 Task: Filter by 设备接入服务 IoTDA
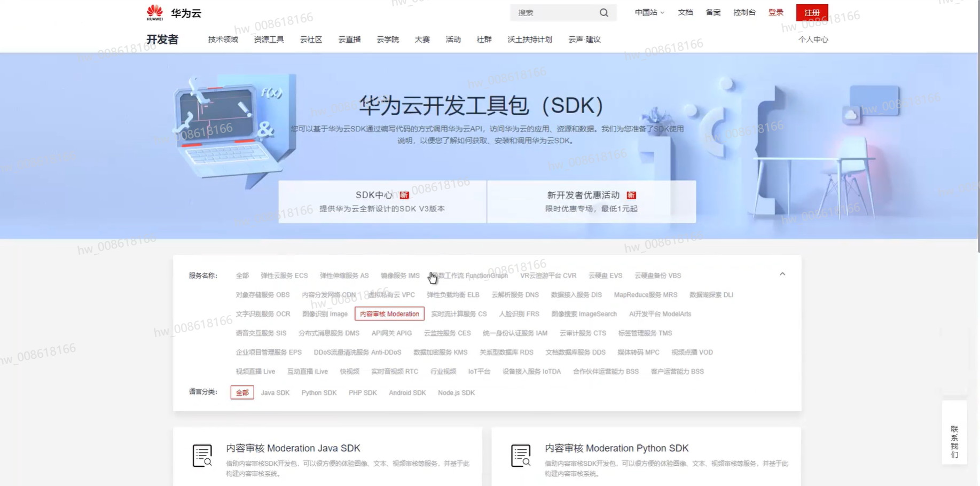pos(531,372)
